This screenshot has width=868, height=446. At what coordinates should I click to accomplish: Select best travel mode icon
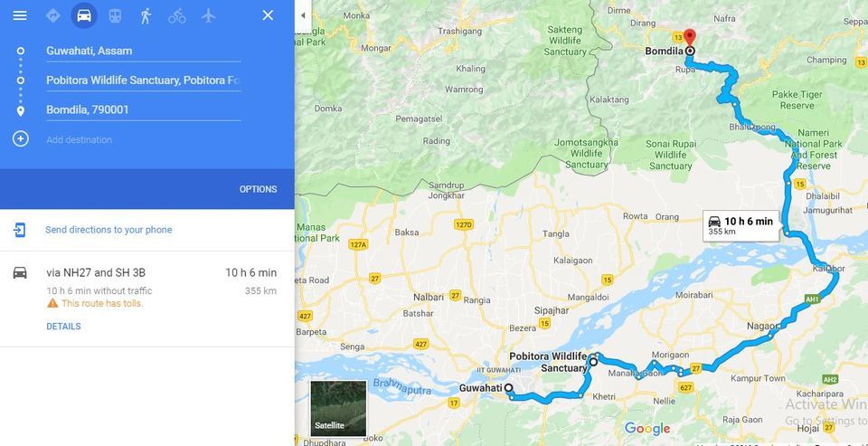53,15
